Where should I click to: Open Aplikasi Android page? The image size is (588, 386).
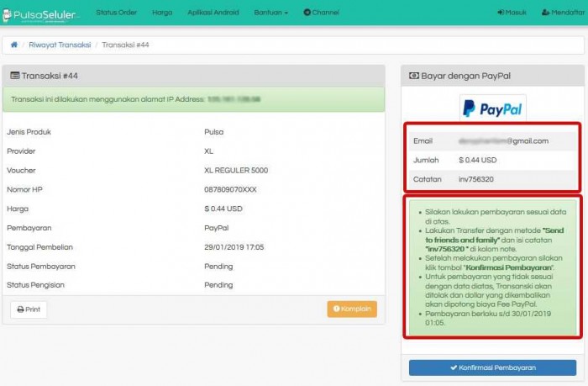click(213, 13)
